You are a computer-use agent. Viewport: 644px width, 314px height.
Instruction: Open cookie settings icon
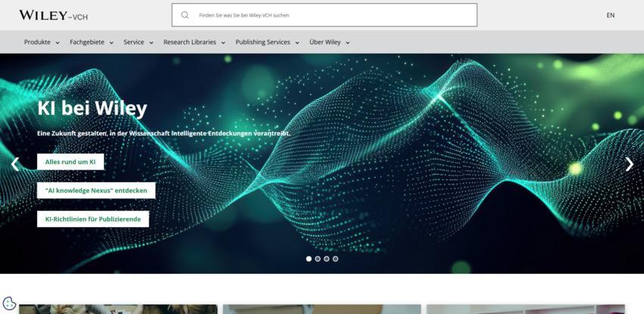[9, 303]
